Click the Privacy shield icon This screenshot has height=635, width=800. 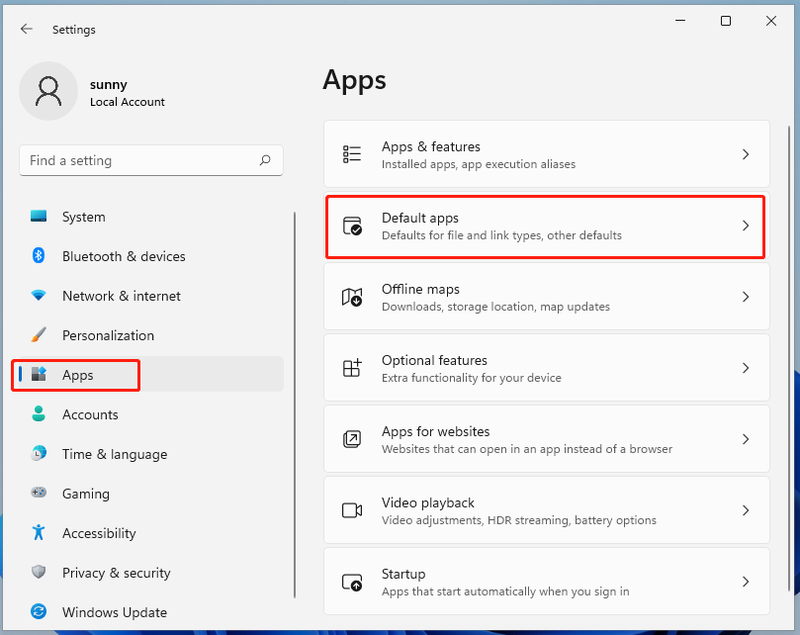click(x=38, y=572)
